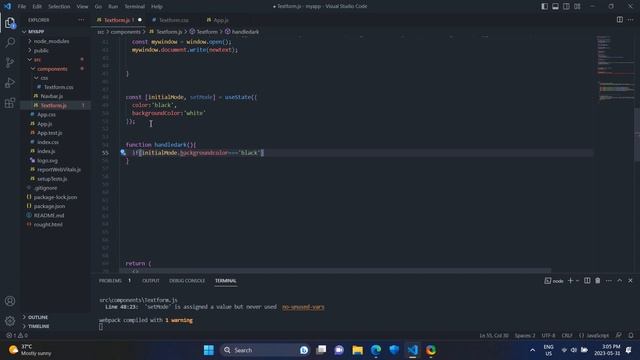Maximize the panel size chevron
Image resolution: width=640 pixels, height=360 pixels.
620,281
